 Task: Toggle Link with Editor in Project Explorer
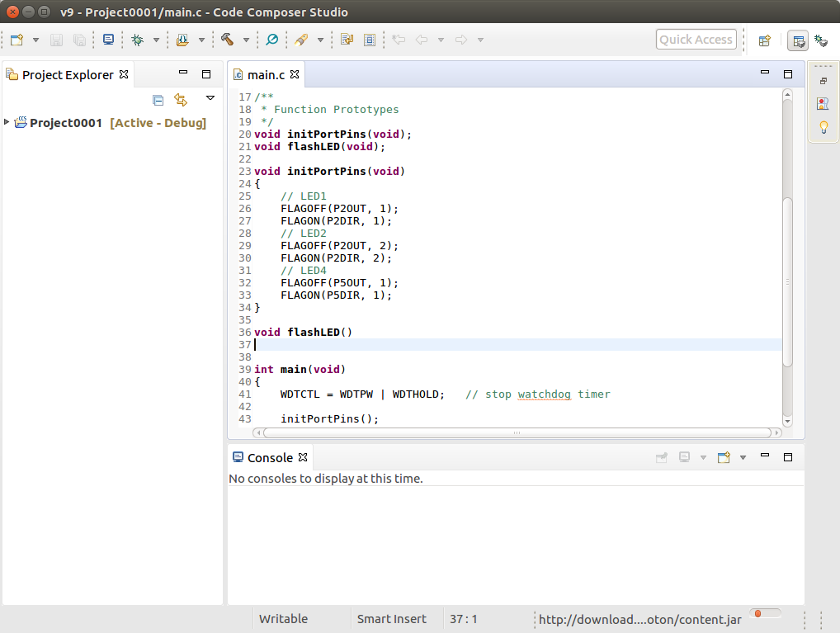point(181,100)
